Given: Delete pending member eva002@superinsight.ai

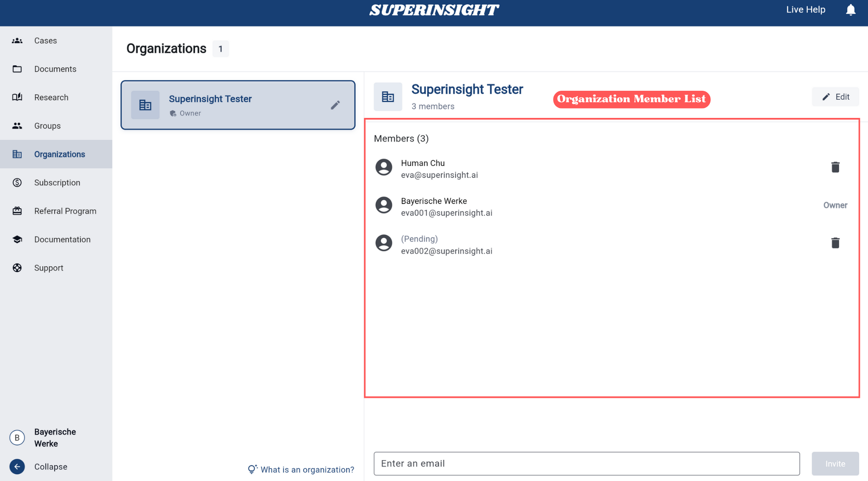Looking at the screenshot, I should 835,243.
